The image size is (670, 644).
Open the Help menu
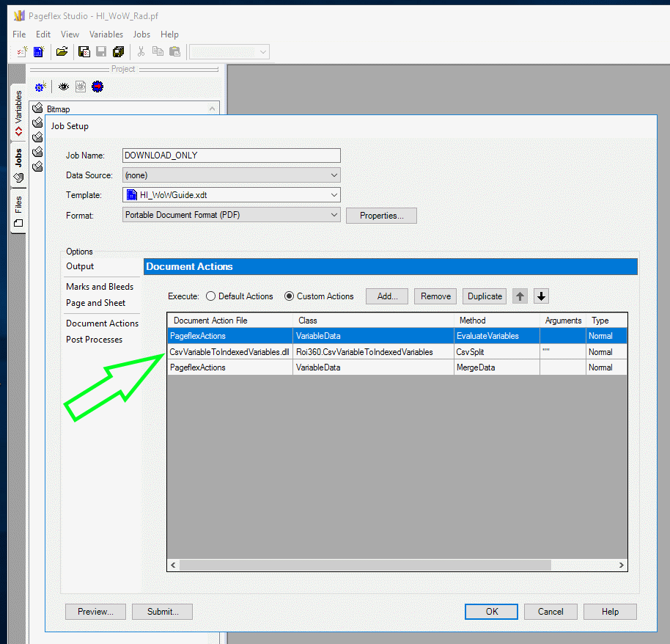[x=169, y=34]
